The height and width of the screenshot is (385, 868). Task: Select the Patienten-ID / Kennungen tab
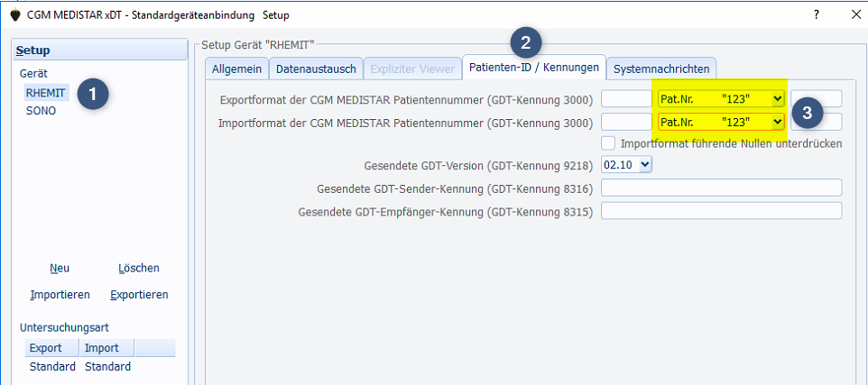point(533,68)
